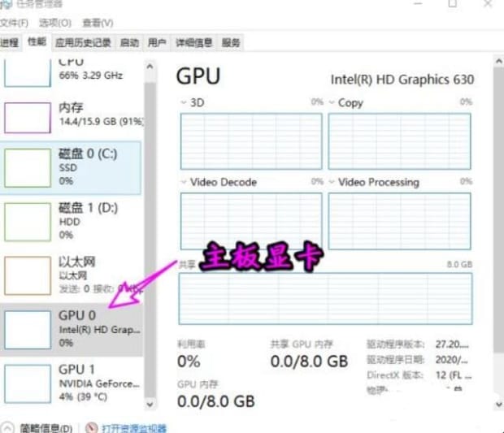Click sidebar scrollbar down arrow
504x433 pixels.
tap(150, 404)
